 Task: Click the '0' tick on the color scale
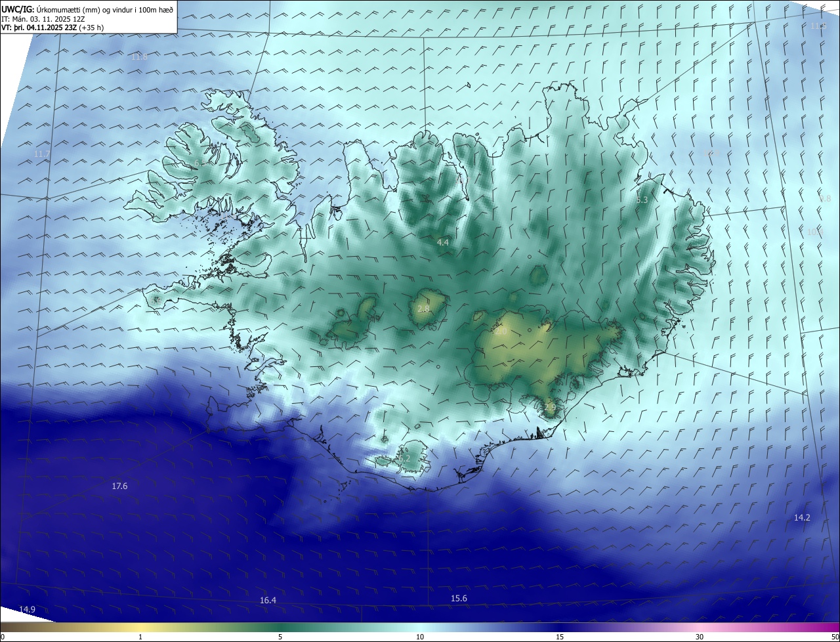click(3, 637)
